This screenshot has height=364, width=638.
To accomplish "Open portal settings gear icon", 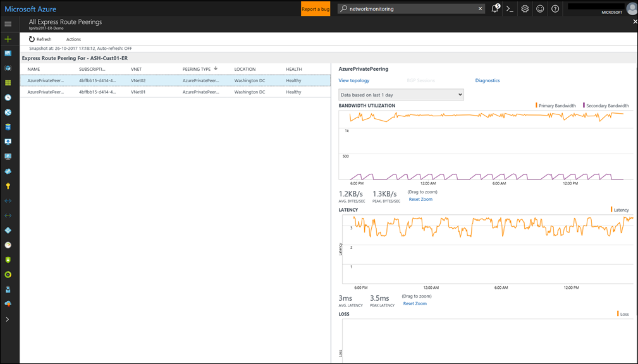I will 525,9.
